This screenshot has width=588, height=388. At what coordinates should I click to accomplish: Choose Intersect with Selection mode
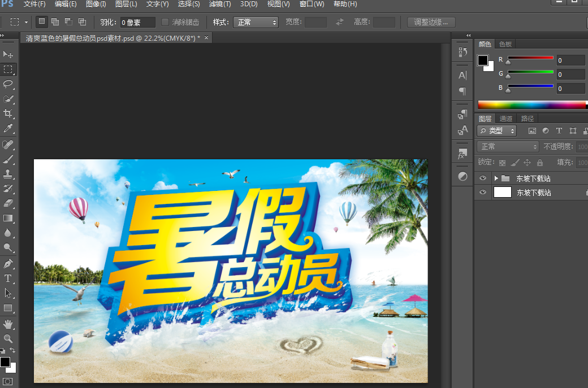pos(82,21)
